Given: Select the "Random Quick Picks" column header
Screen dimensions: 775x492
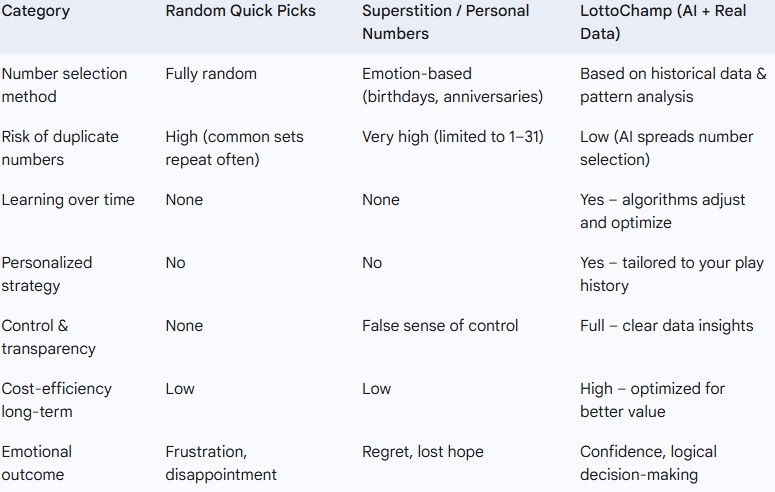Looking at the screenshot, I should (x=240, y=11).
